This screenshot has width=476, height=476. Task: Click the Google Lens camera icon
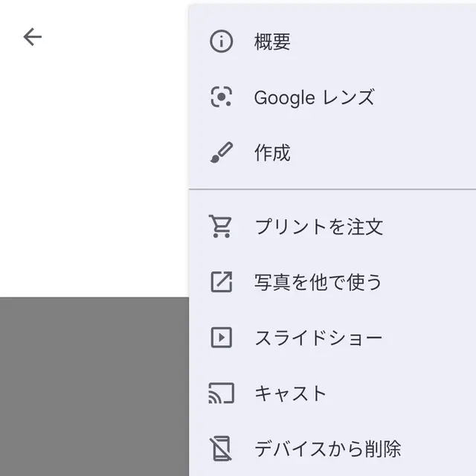click(222, 97)
